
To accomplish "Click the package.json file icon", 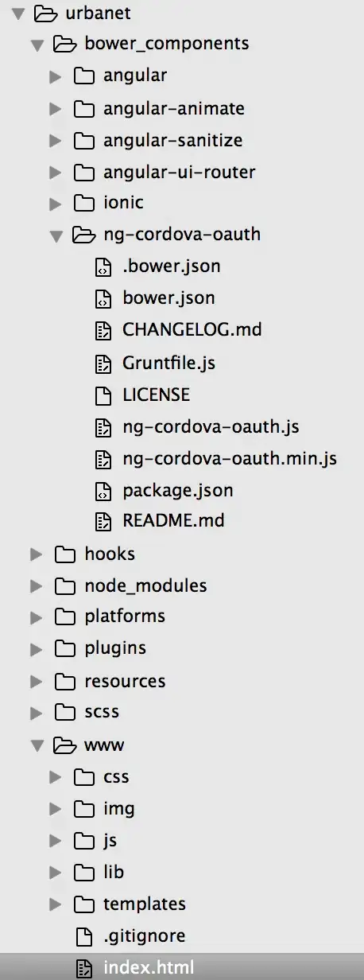I will click(103, 491).
